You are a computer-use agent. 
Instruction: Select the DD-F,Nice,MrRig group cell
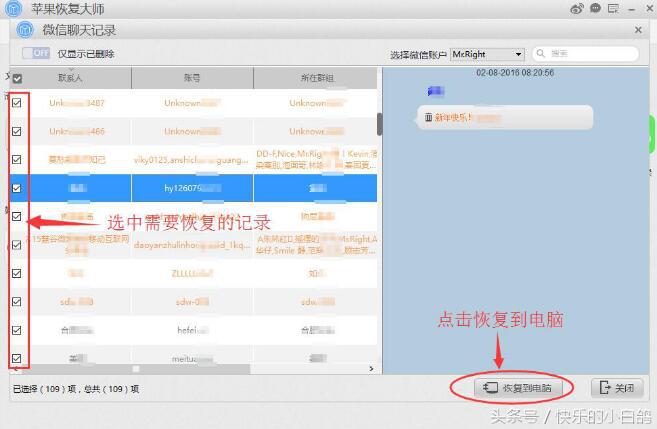click(317, 160)
